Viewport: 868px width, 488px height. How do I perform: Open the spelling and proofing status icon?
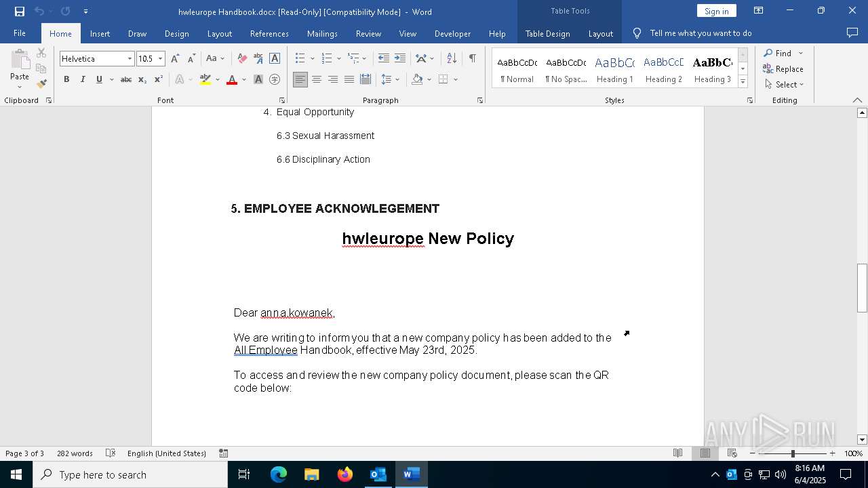(111, 453)
